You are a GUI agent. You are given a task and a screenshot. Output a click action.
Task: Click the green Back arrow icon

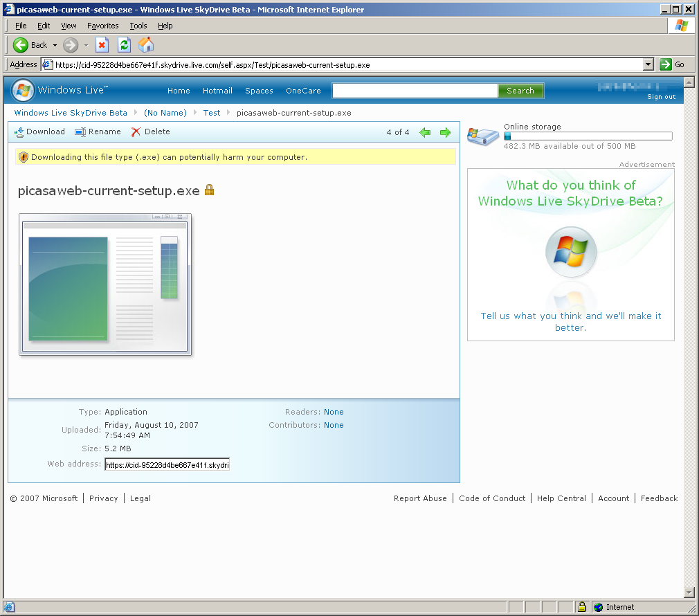(x=21, y=45)
